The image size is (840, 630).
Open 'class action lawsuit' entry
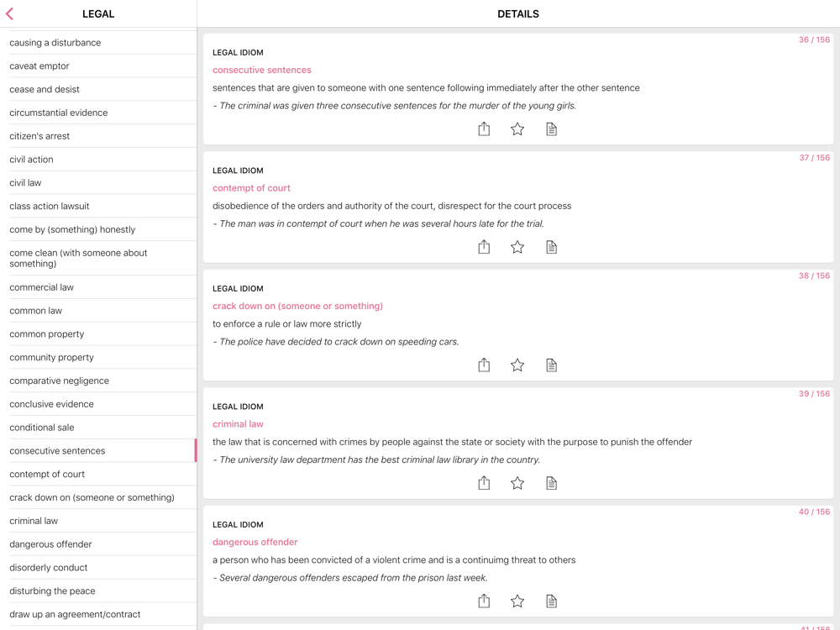click(x=50, y=206)
